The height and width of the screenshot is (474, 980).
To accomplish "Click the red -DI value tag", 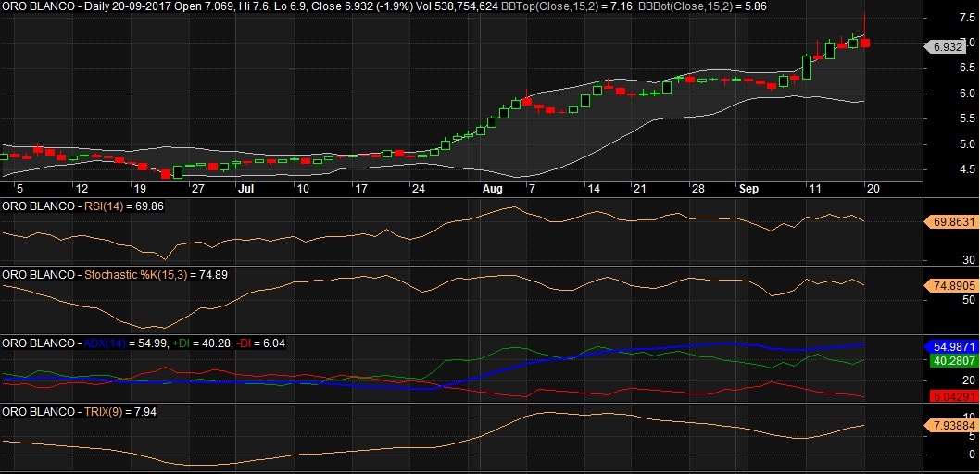I will click(x=952, y=395).
